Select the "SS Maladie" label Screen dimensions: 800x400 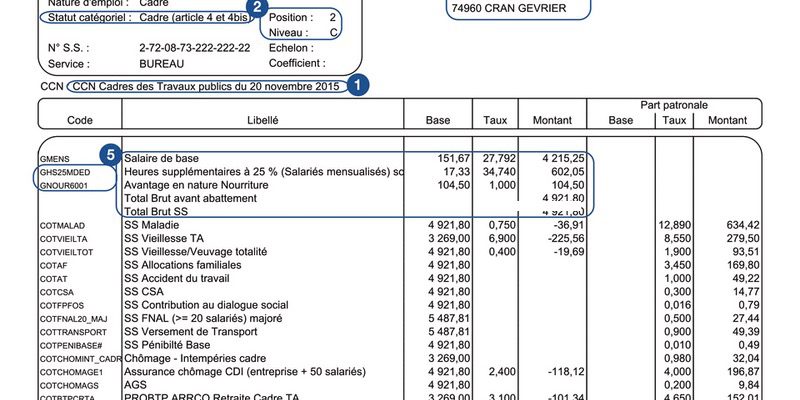[152, 224]
